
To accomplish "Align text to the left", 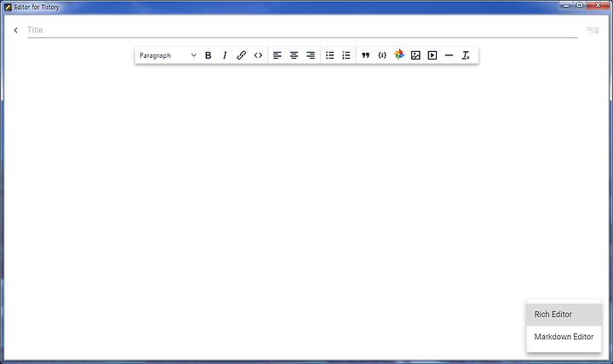I will [278, 55].
